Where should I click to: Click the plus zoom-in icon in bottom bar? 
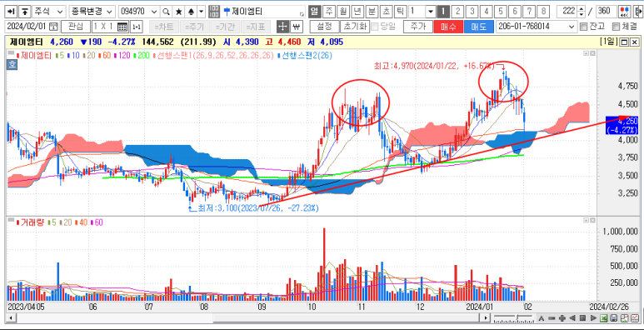click(562, 318)
